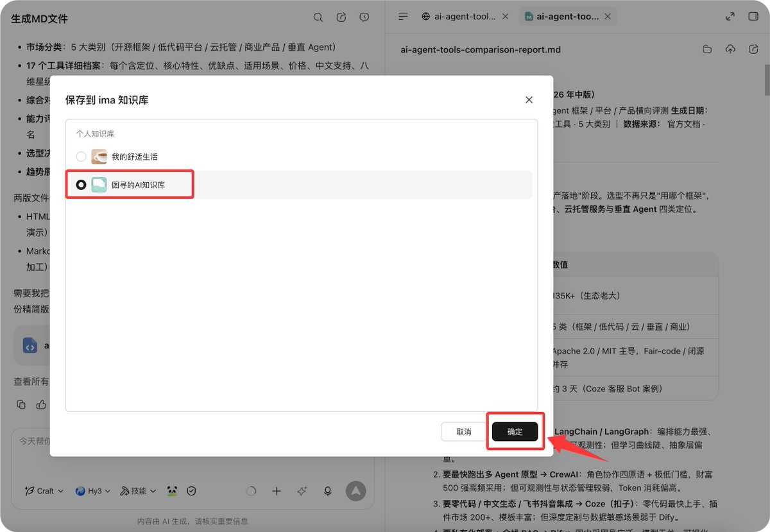Open the document outline list icon
Screen dimensions: 770x532
(403, 17)
